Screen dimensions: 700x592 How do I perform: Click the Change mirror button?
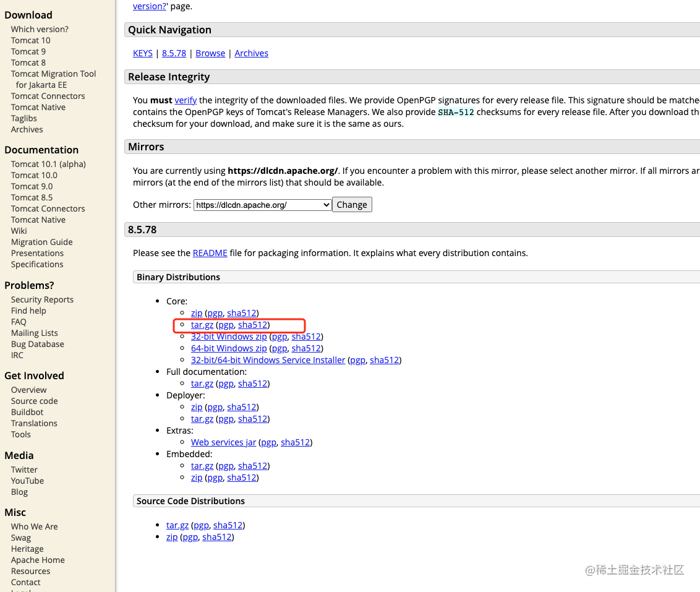coord(352,205)
